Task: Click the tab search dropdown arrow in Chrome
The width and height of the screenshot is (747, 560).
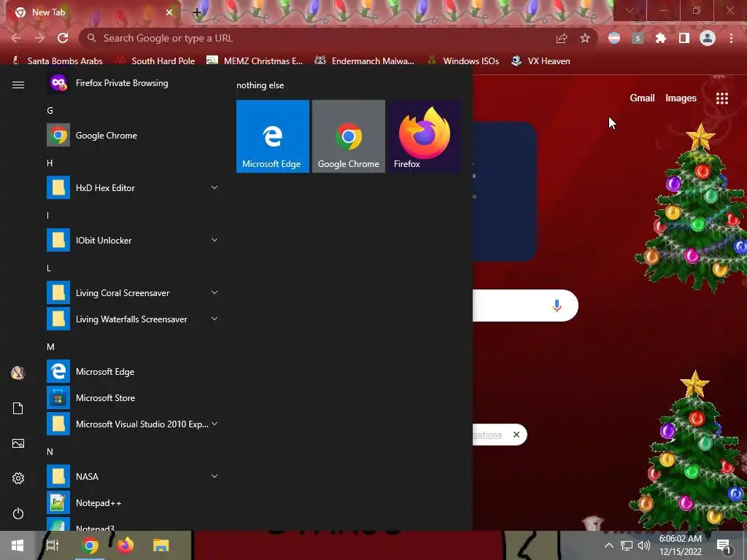Action: [x=630, y=10]
